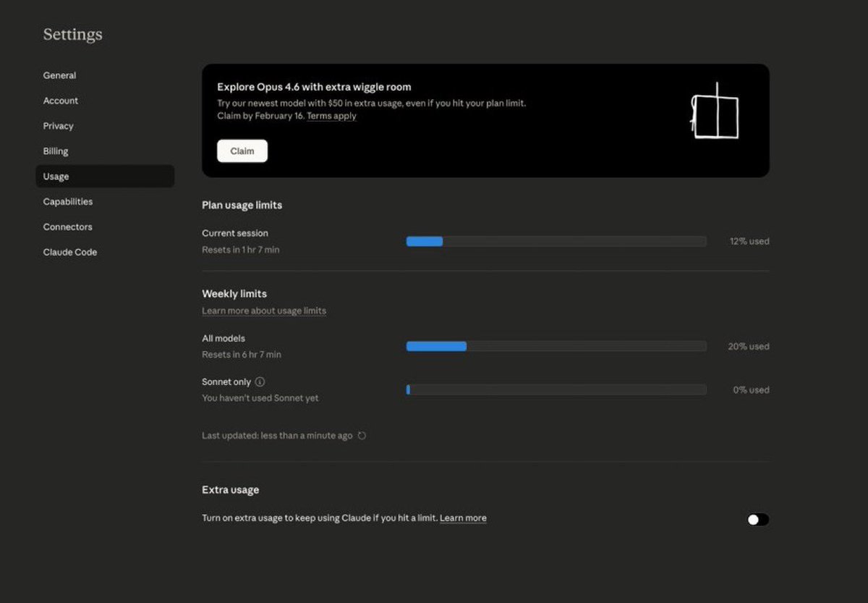Follow the Extra usage Learn more link

coord(463,518)
